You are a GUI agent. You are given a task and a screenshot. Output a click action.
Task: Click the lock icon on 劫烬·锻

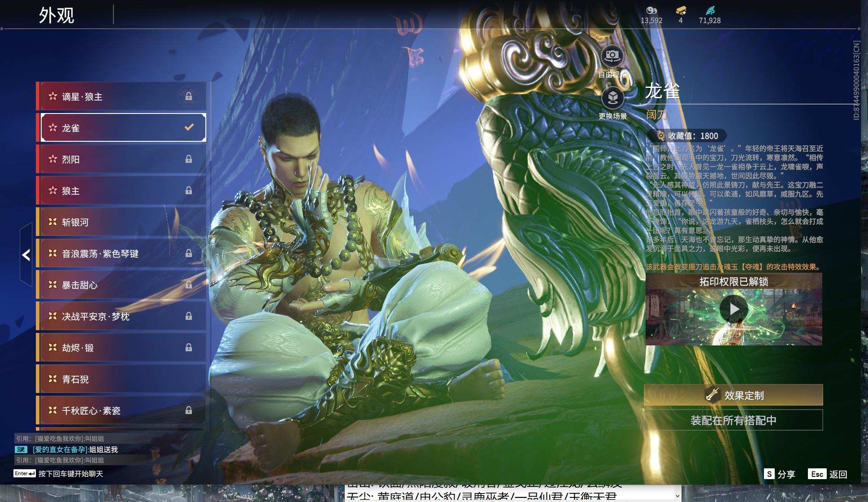[189, 348]
